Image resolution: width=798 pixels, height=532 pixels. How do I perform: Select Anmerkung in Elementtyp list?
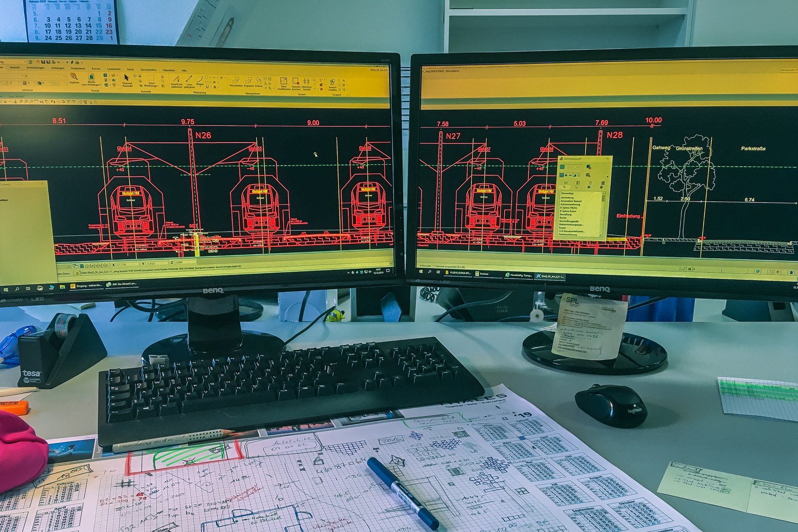567,197
